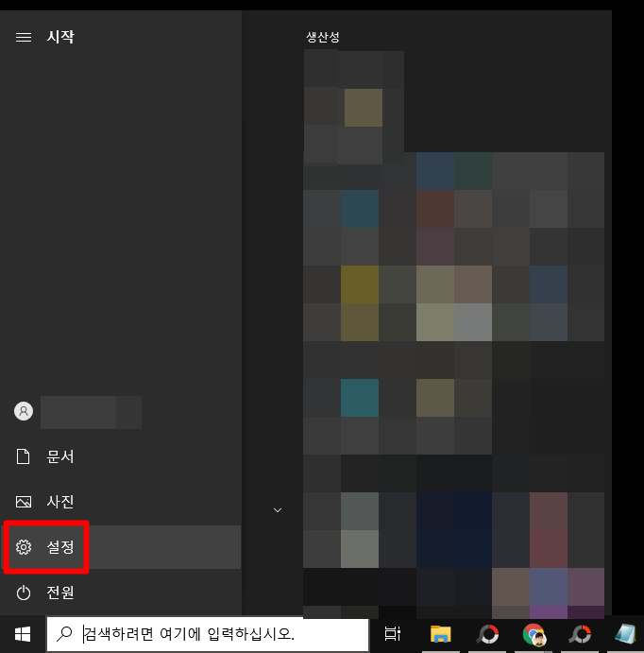Click the down chevron beside the app list
The width and height of the screenshot is (644, 653).
tap(278, 510)
